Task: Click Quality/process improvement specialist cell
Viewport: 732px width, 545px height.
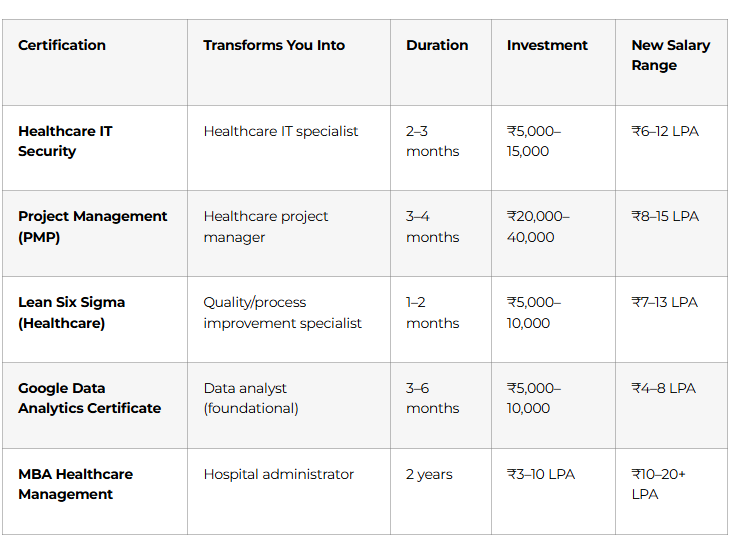Action: click(x=282, y=313)
